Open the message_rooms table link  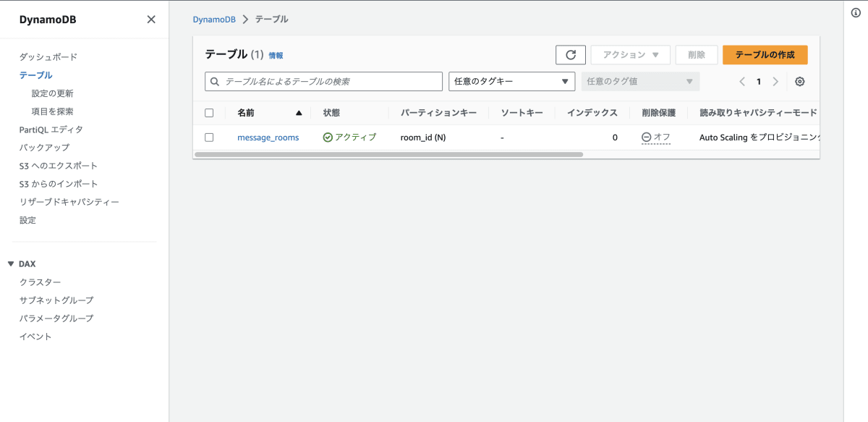[x=268, y=137]
